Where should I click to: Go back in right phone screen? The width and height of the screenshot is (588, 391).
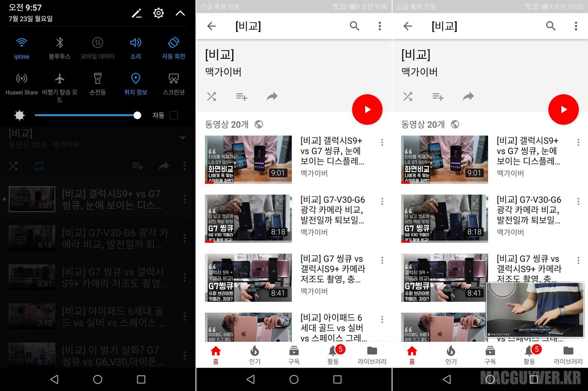pos(408,26)
